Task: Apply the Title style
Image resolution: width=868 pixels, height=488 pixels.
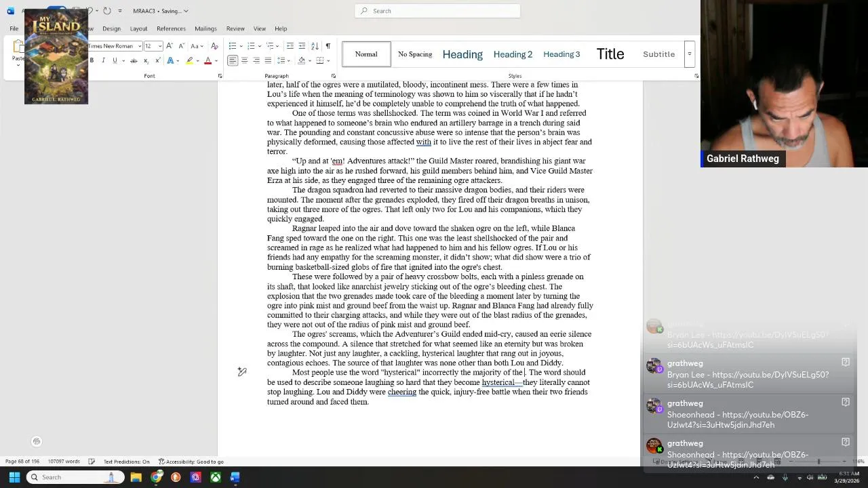Action: point(610,54)
